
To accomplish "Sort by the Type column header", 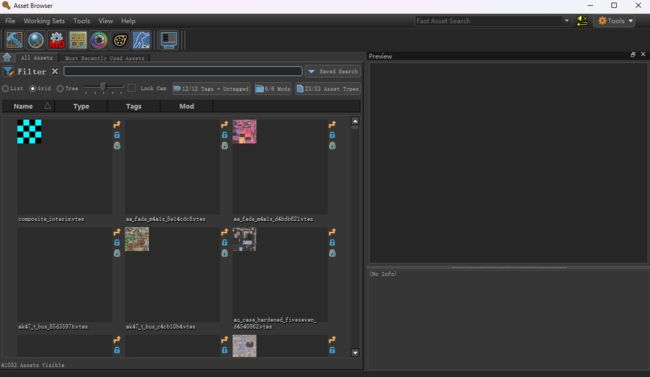I will tap(81, 107).
